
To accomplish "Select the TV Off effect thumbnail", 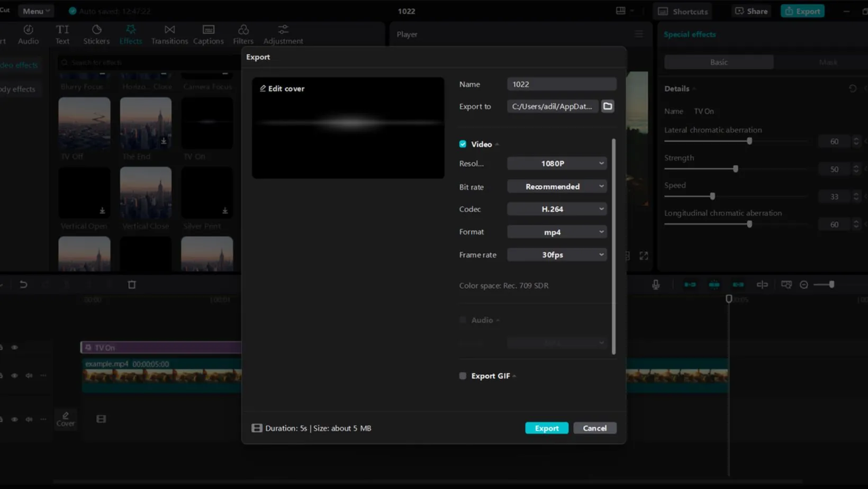I will click(x=85, y=123).
